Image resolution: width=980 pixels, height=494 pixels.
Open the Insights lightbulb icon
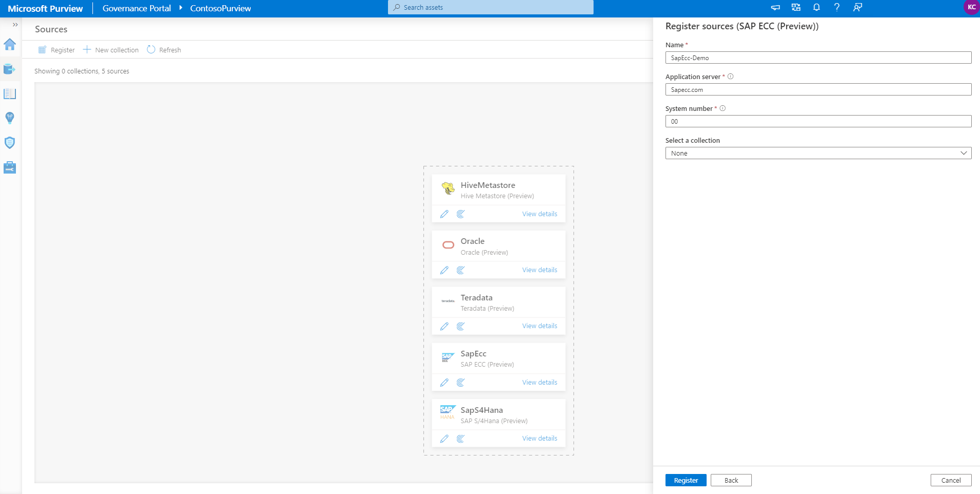[x=10, y=118]
